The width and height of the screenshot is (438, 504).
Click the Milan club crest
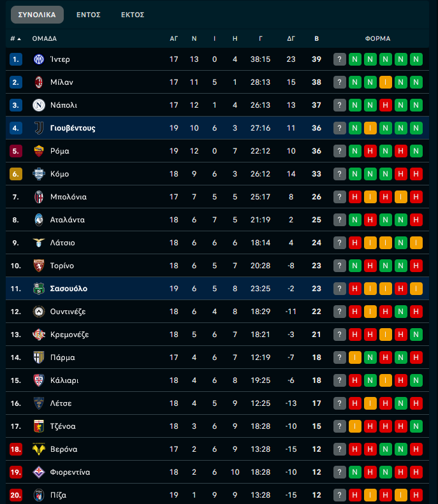click(x=38, y=82)
